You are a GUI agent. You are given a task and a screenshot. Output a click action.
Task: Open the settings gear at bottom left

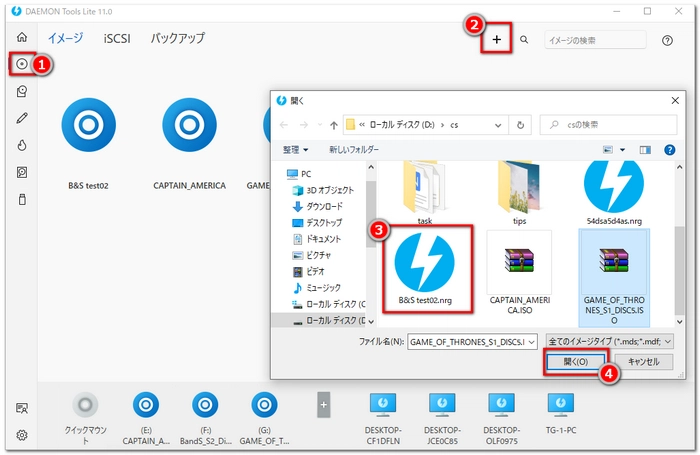pos(22,435)
